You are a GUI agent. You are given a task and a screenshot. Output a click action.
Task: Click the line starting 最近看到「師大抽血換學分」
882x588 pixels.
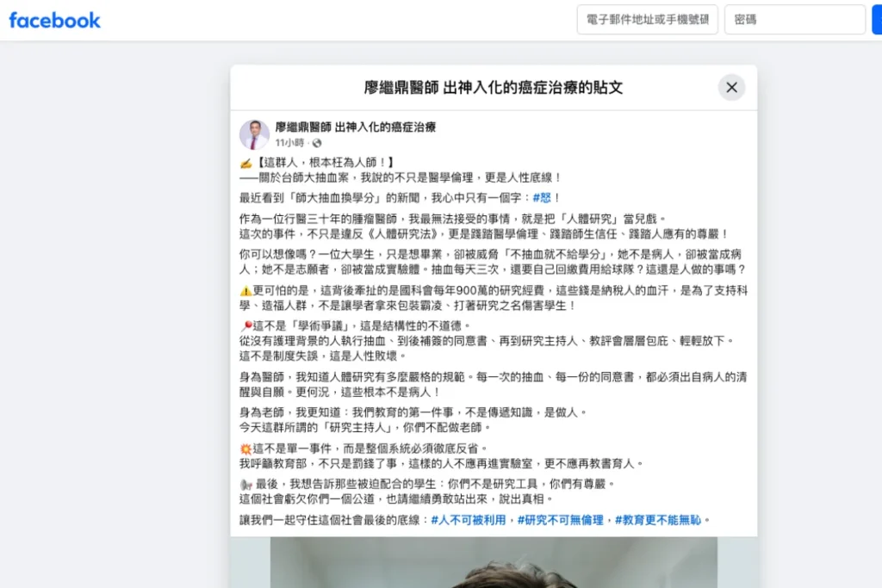tap(400, 198)
